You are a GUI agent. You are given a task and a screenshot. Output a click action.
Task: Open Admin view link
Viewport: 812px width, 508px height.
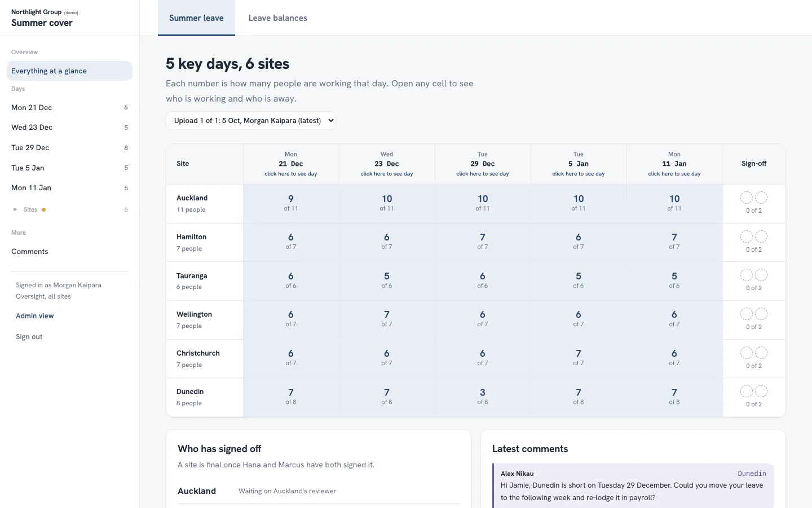click(35, 316)
